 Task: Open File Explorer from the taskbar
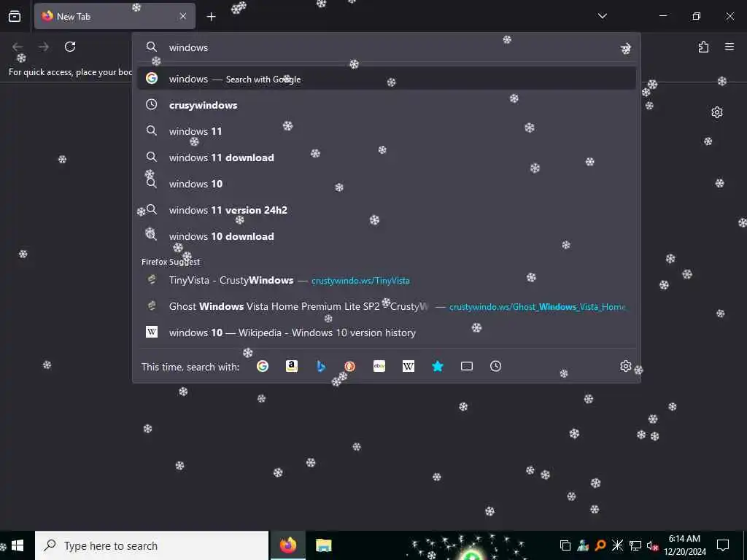(x=323, y=545)
